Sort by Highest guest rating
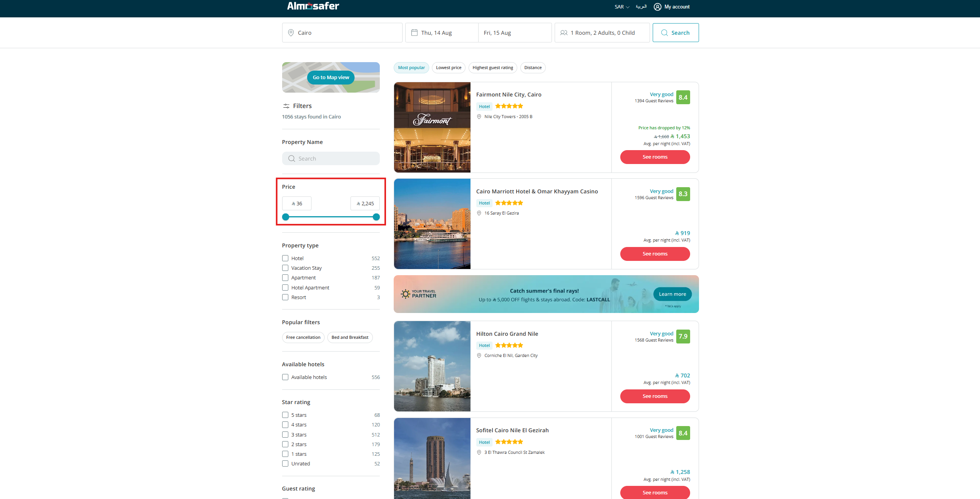Image resolution: width=980 pixels, height=499 pixels. click(x=493, y=68)
